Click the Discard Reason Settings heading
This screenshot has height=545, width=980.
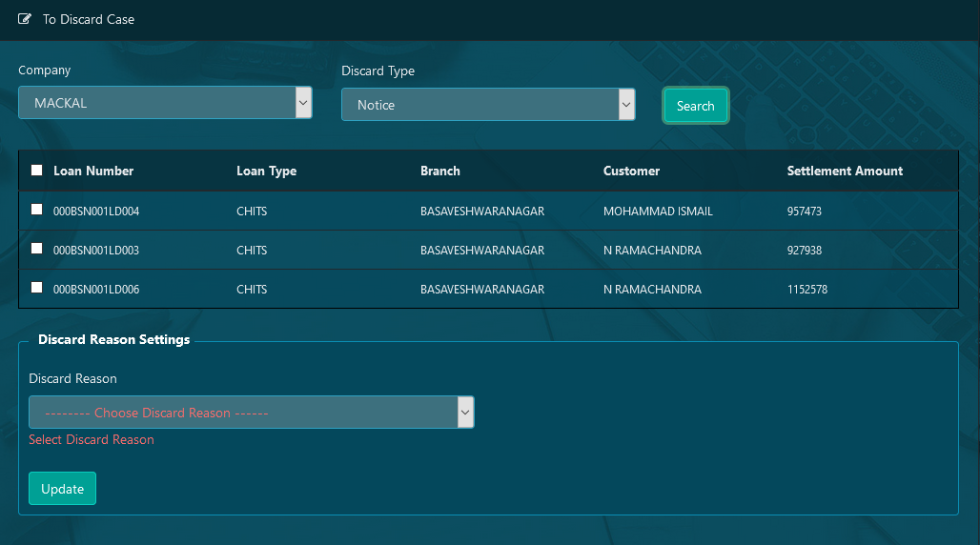[113, 339]
